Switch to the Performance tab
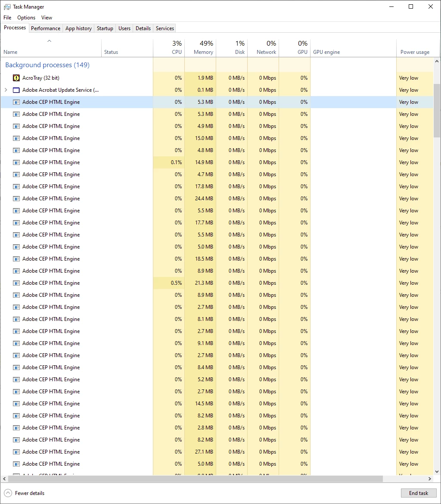The height and width of the screenshot is (504, 441). coord(46,28)
